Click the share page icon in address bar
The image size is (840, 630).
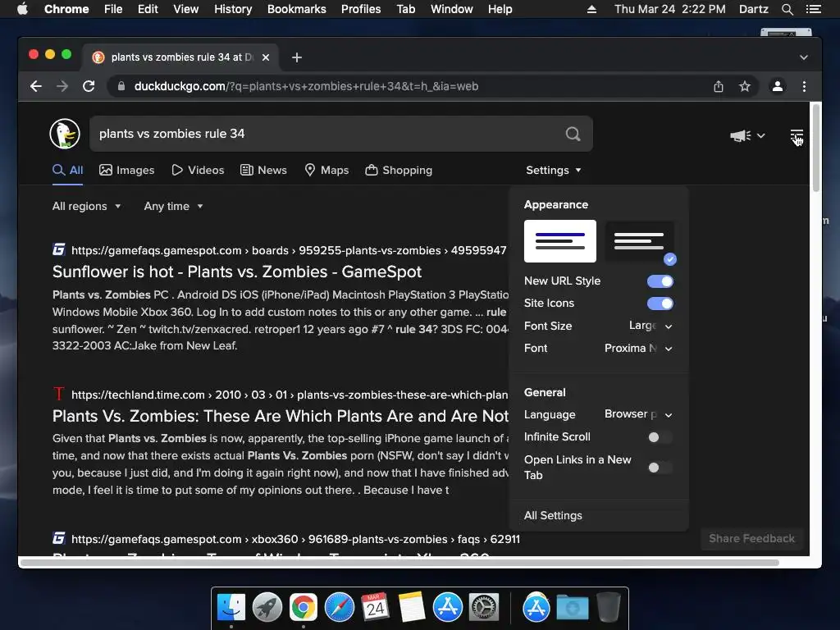click(719, 86)
